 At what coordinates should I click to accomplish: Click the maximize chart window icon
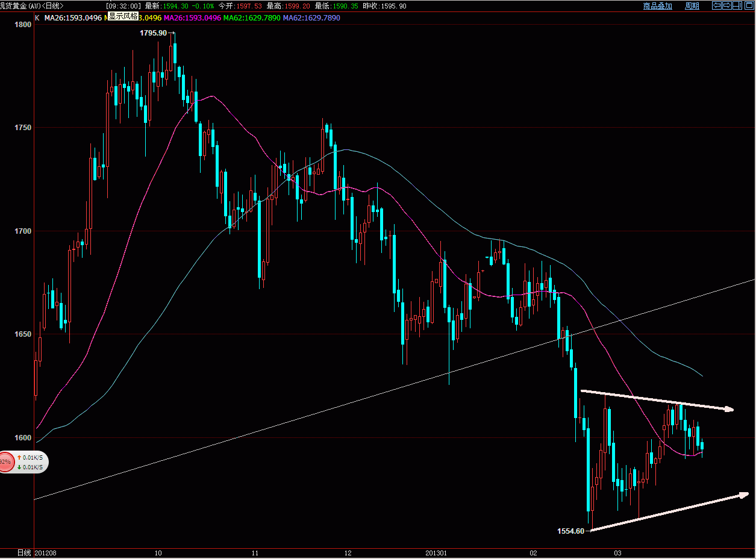749,5
